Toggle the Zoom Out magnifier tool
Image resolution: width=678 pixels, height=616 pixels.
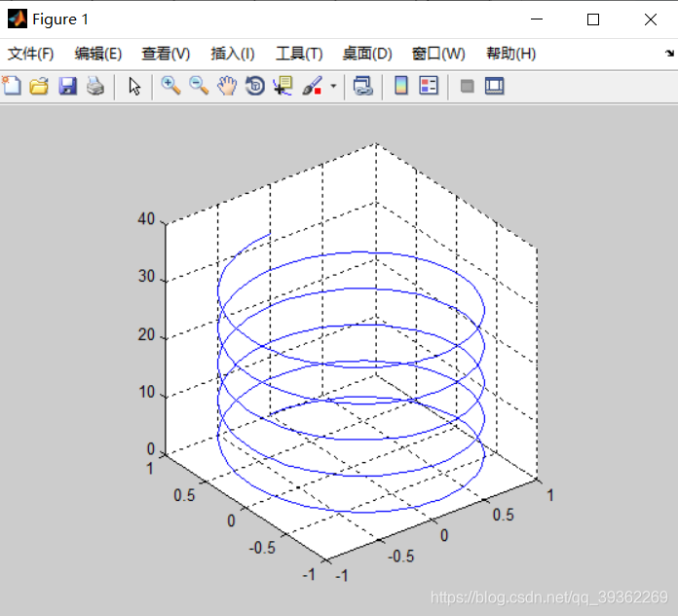pyautogui.click(x=199, y=86)
